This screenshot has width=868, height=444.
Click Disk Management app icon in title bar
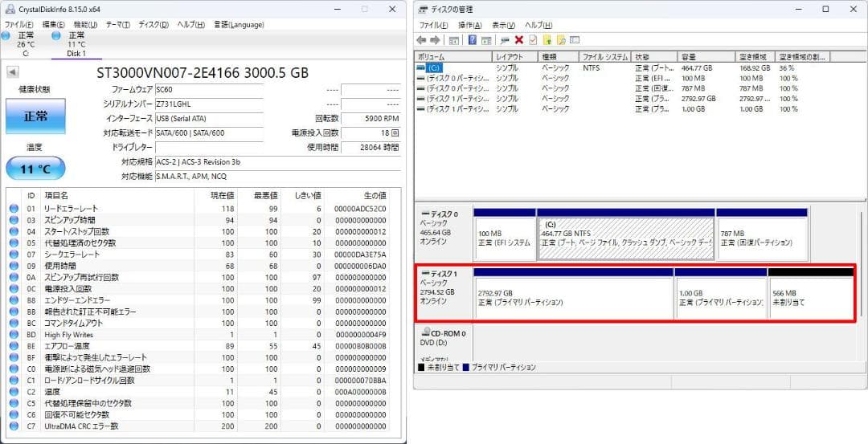coord(424,10)
